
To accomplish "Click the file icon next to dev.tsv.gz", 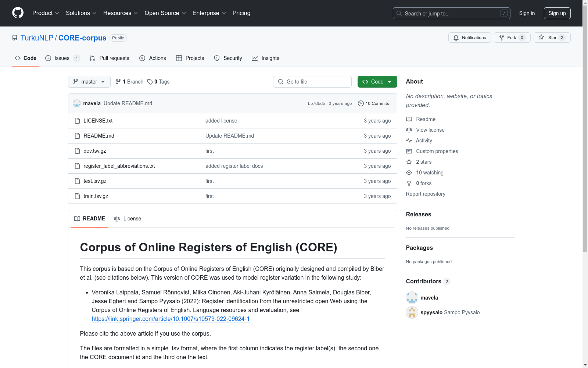I will 77,151.
